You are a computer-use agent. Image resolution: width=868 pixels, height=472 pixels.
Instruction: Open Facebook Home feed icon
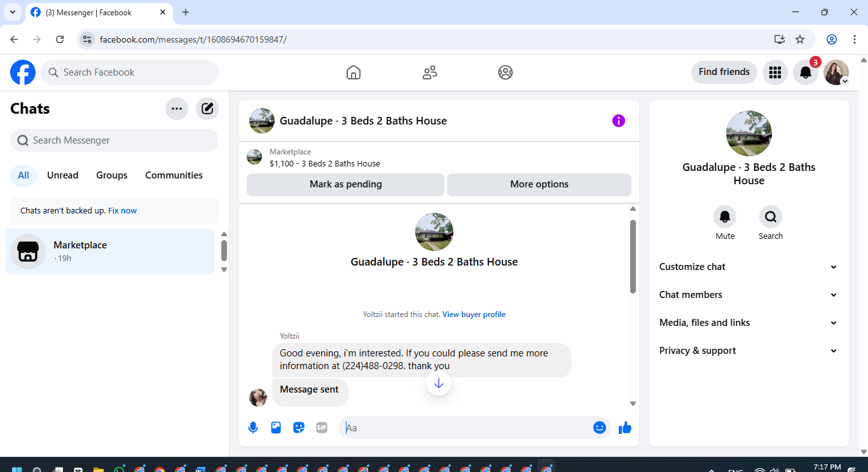coord(354,72)
